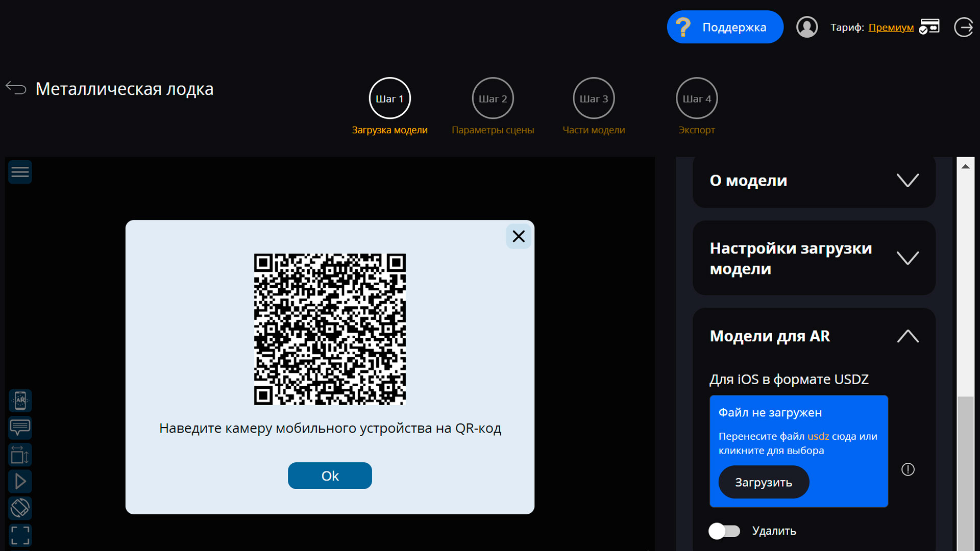
Task: Toggle the Удалить switch
Action: pos(724,531)
